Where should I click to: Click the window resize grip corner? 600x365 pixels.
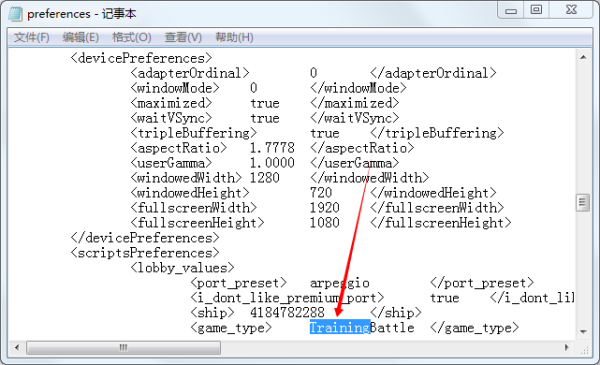[584, 349]
